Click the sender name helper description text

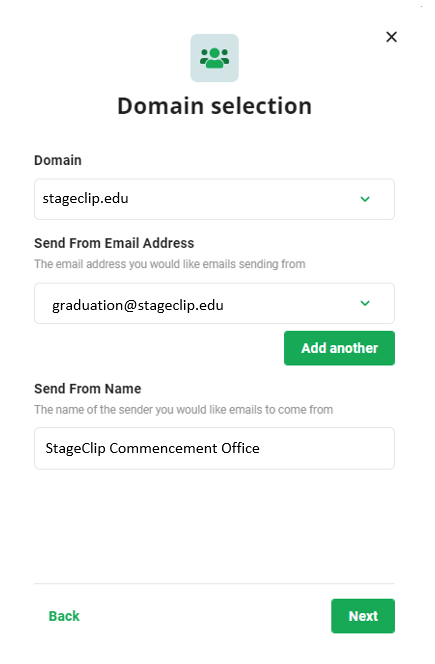coord(183,409)
